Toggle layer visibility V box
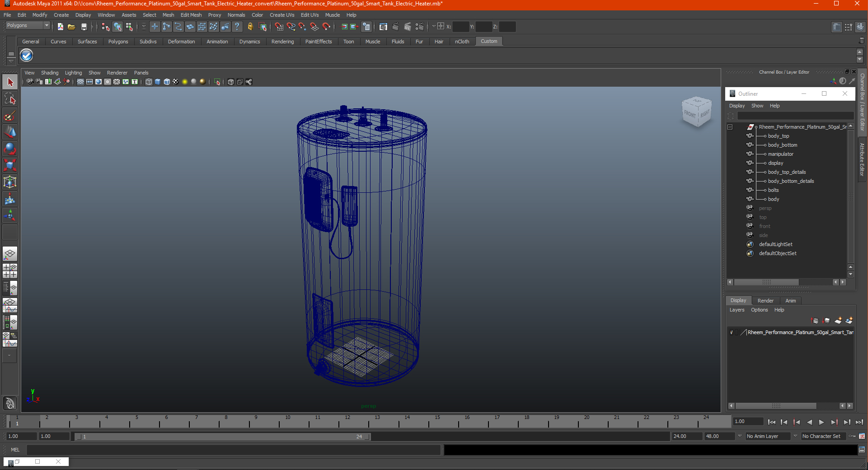The width and height of the screenshot is (868, 470). coord(732,332)
